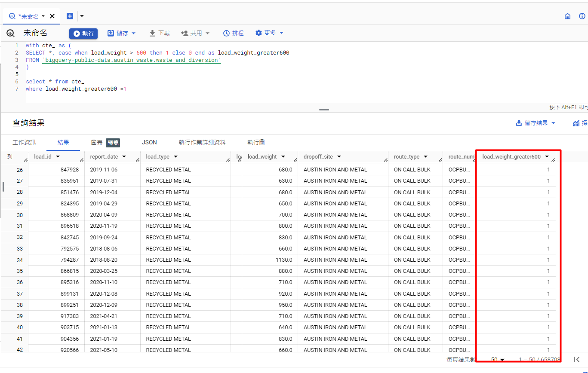
Task: Click report_date cell 2019-09-24
Action: 104,237
